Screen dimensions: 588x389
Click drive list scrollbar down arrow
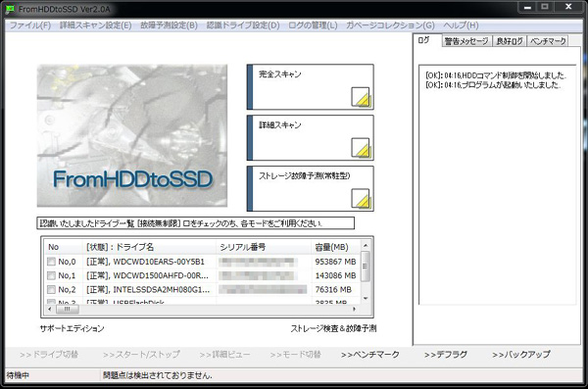(366, 299)
